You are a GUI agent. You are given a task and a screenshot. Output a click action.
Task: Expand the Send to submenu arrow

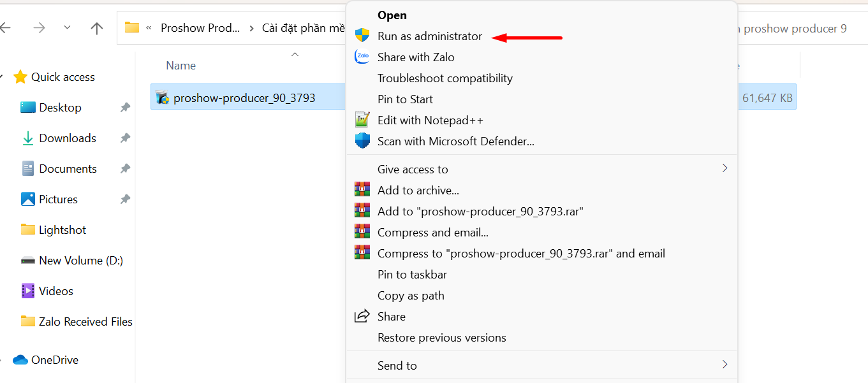[725, 365]
